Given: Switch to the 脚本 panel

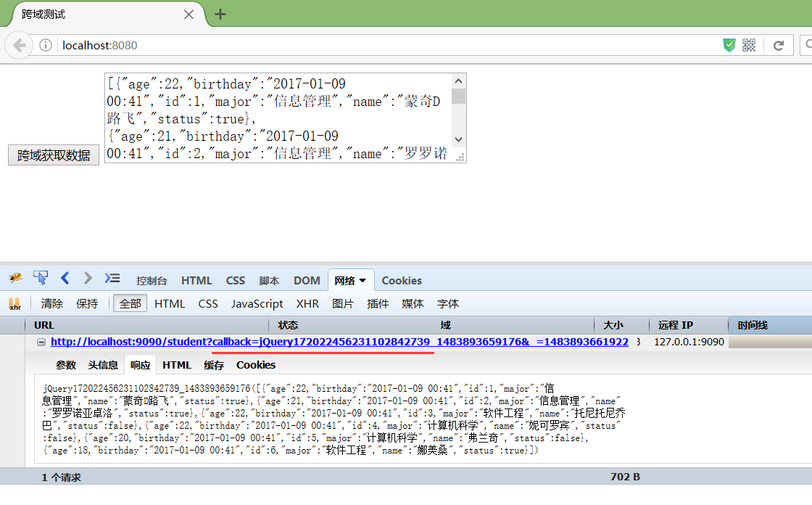Looking at the screenshot, I should pyautogui.click(x=269, y=281).
